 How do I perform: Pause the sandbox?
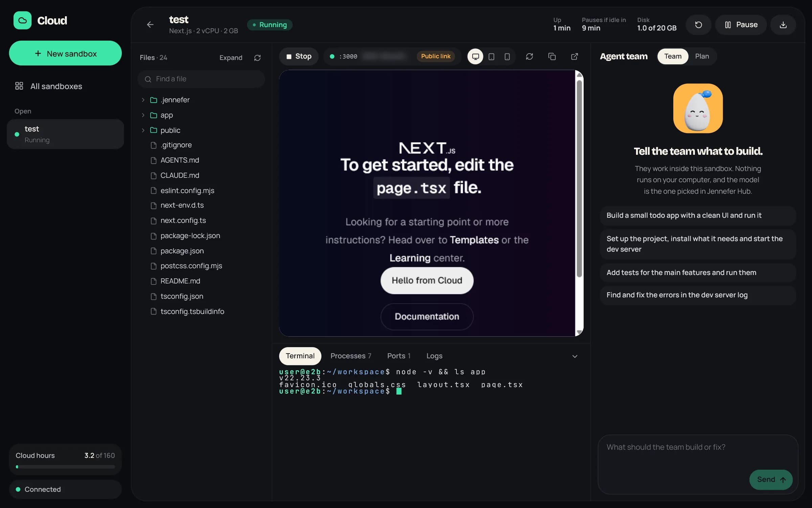[x=741, y=25]
